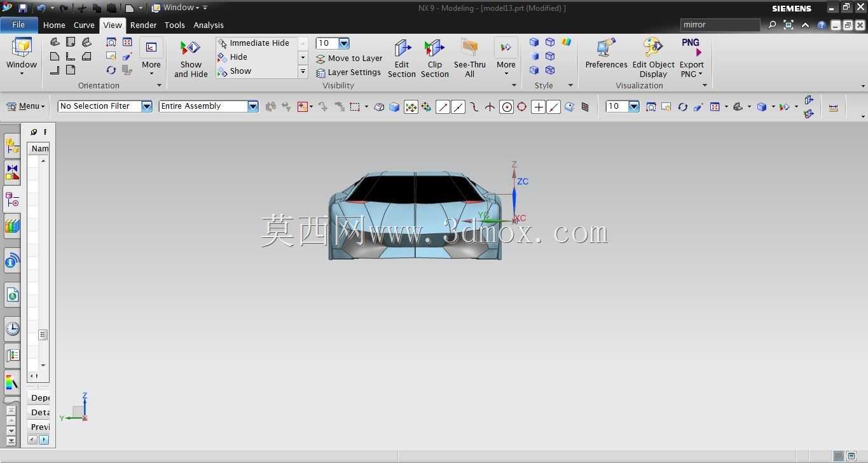The height and width of the screenshot is (463, 868).
Task: Open the No Selection Filter dropdown
Action: pos(147,106)
